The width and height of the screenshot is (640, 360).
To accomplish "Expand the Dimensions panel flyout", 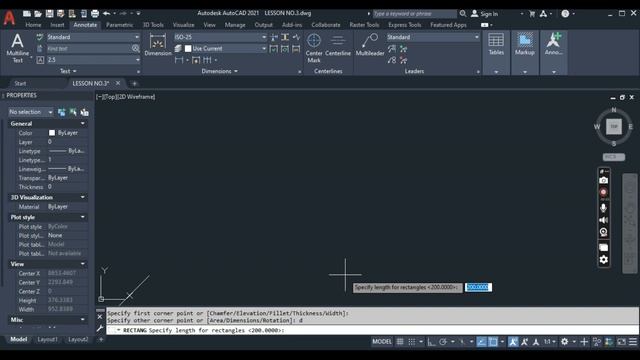I will coord(220,71).
